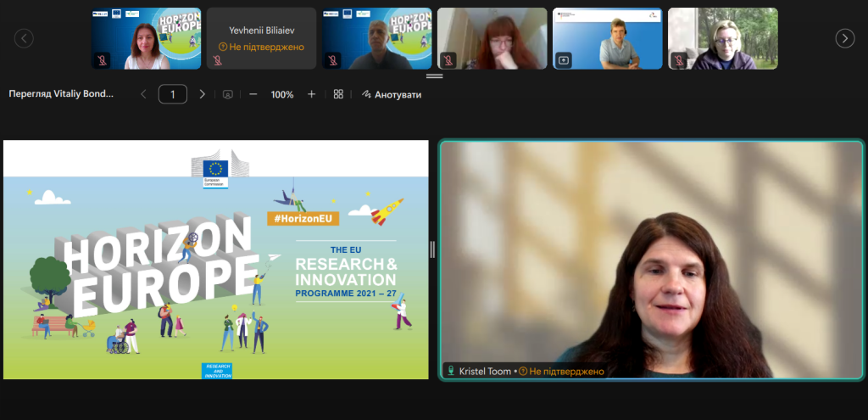The image size is (868, 420).
Task: Click muted mic icon on red-haired participant
Action: click(x=448, y=60)
